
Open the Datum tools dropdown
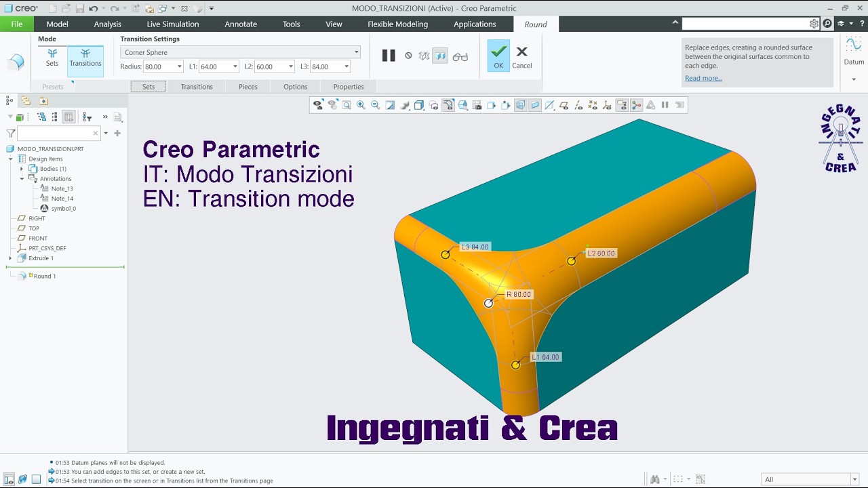[x=854, y=79]
